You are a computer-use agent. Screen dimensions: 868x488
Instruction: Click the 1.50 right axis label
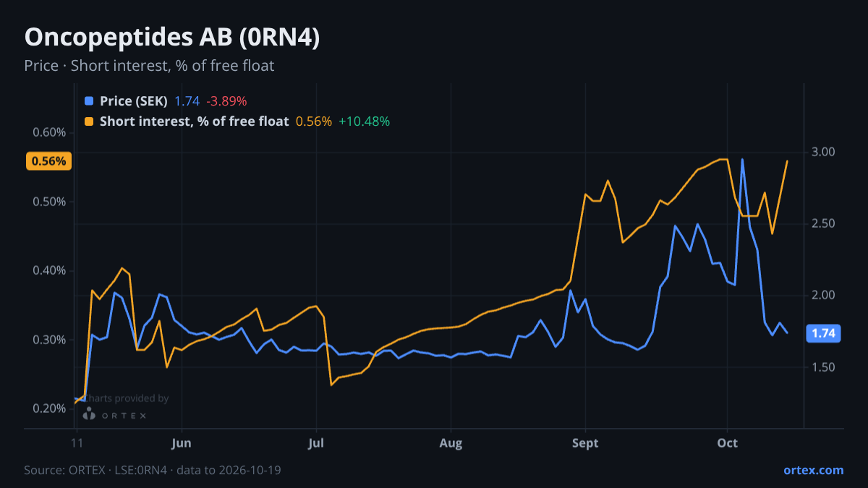(824, 367)
